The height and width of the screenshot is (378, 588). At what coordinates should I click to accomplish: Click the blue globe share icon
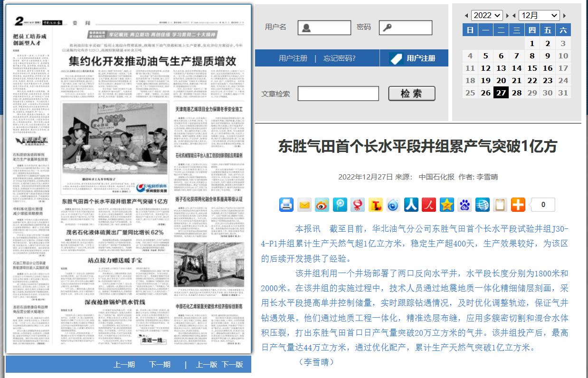[483, 205]
